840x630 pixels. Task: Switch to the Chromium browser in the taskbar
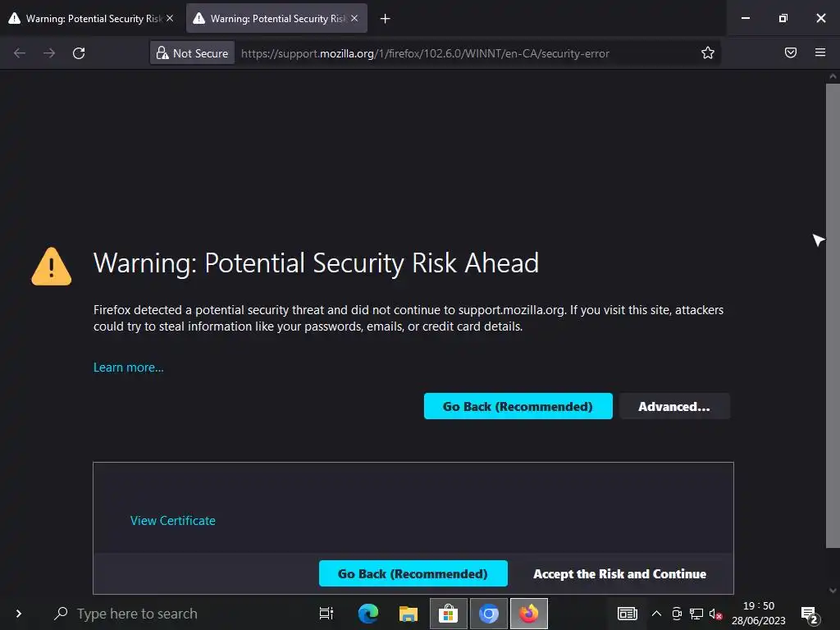489,614
